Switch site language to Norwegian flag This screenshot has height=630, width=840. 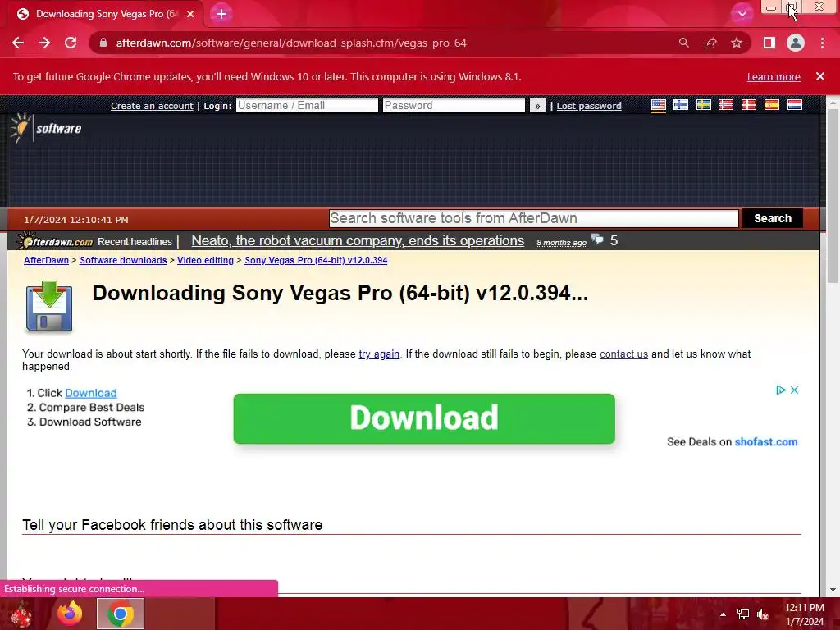coord(726,105)
